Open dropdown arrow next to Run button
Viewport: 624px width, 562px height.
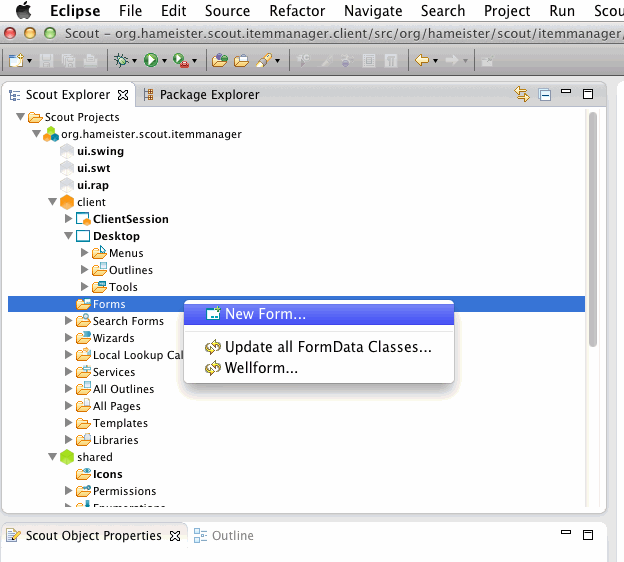164,61
